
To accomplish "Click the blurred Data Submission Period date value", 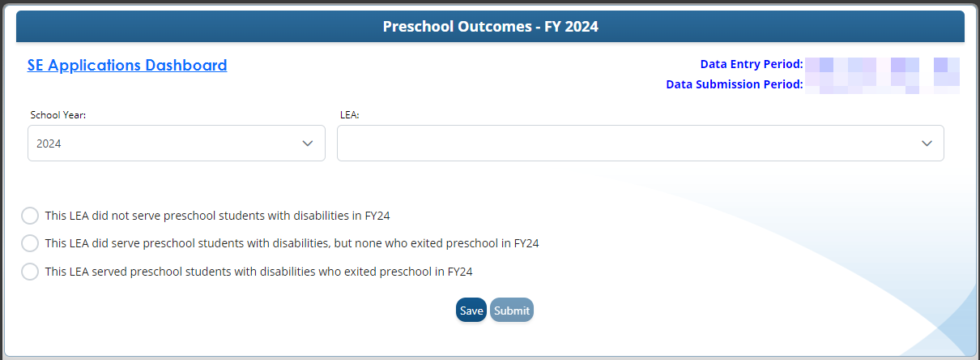I will click(x=881, y=84).
